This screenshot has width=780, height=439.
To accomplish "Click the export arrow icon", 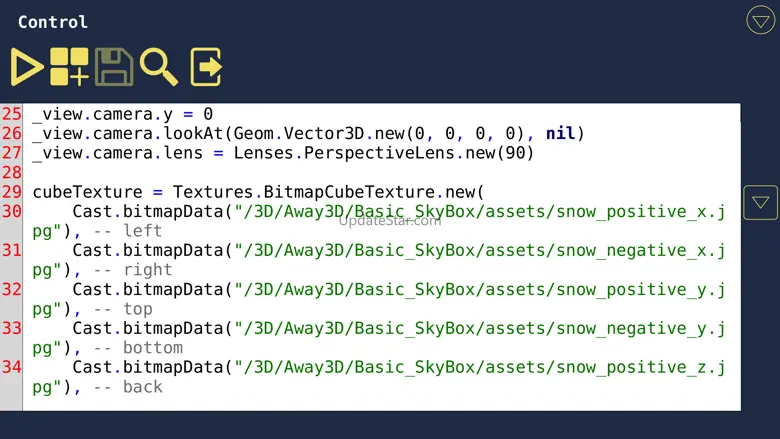I will pos(206,67).
